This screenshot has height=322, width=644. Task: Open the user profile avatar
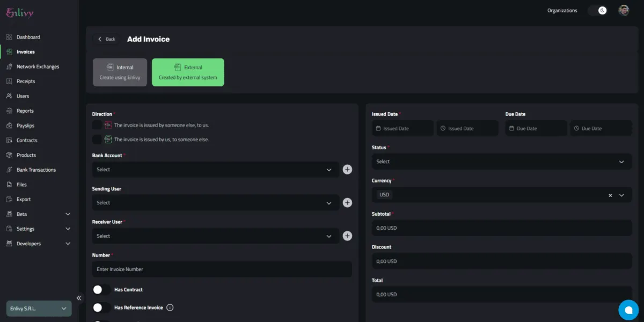pos(624,10)
